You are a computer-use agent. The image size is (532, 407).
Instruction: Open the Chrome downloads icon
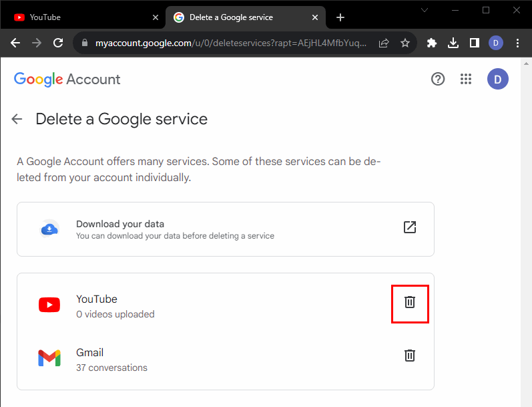453,43
